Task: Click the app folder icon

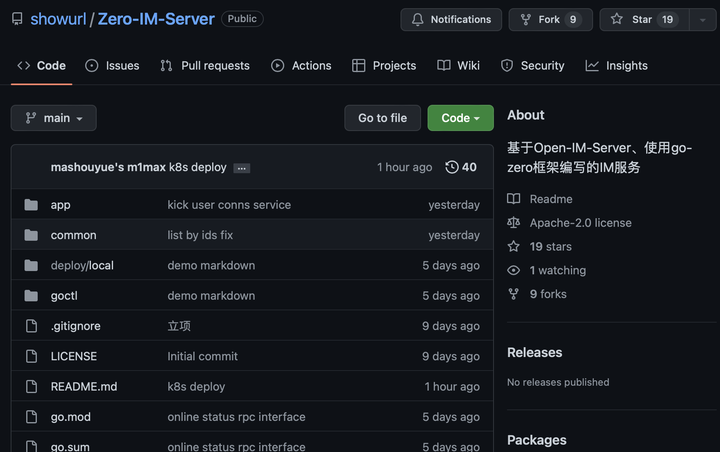Action: click(x=31, y=205)
